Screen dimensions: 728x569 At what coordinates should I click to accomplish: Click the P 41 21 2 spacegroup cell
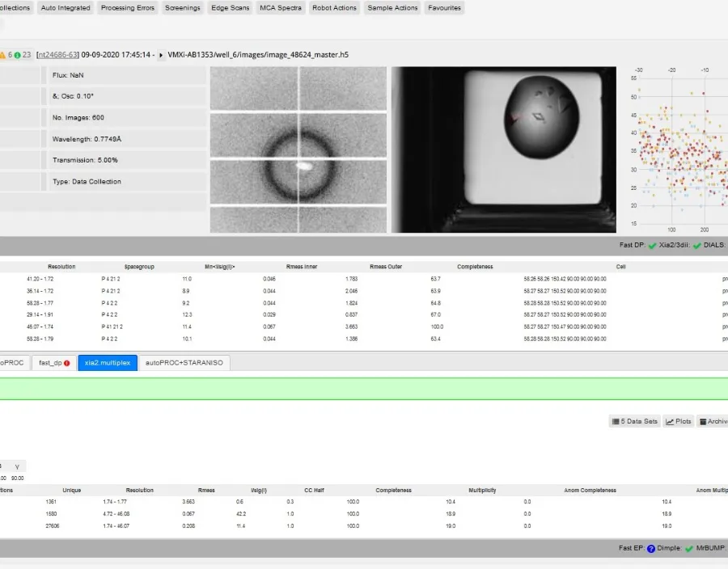click(112, 327)
